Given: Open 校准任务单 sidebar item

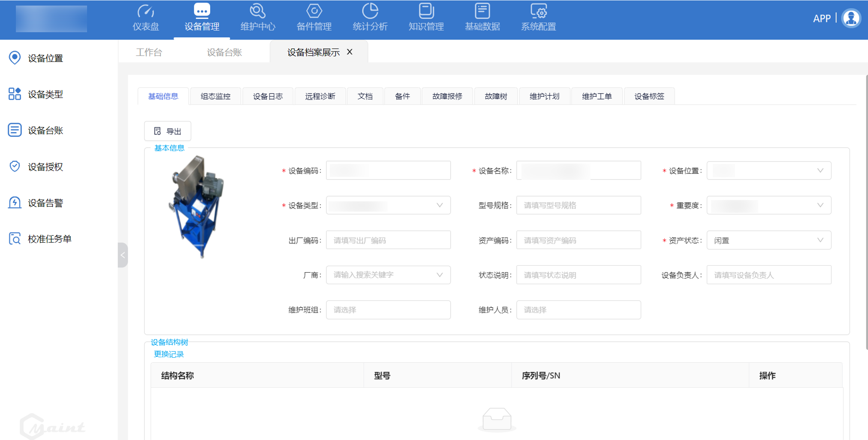Looking at the screenshot, I should [49, 239].
